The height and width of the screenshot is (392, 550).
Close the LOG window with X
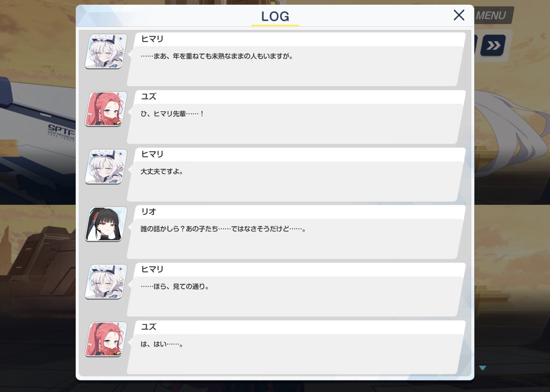[x=459, y=15]
